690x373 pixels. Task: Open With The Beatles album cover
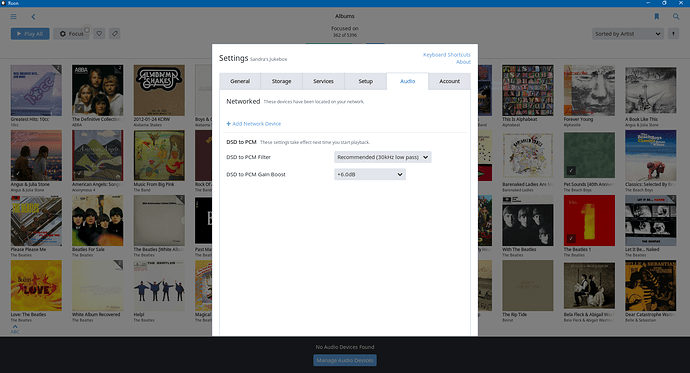[528, 221]
